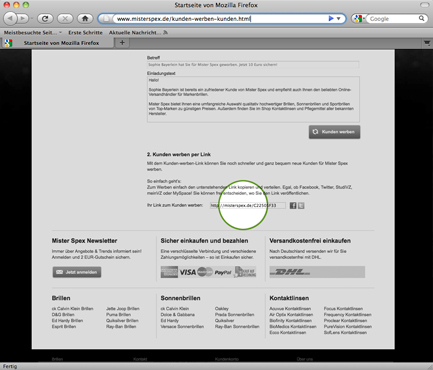The height and width of the screenshot is (370, 433).
Task: Open the SofLens Kontaktlinsen link
Action: point(345,332)
